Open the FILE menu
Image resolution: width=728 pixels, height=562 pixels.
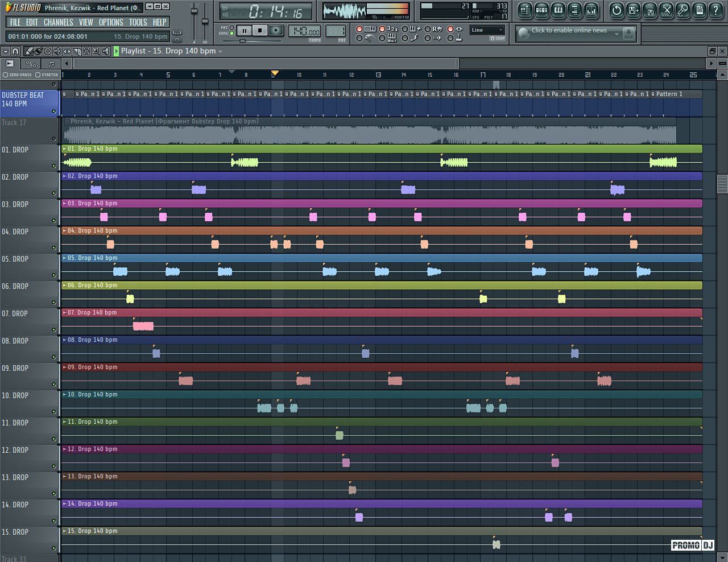[x=15, y=22]
